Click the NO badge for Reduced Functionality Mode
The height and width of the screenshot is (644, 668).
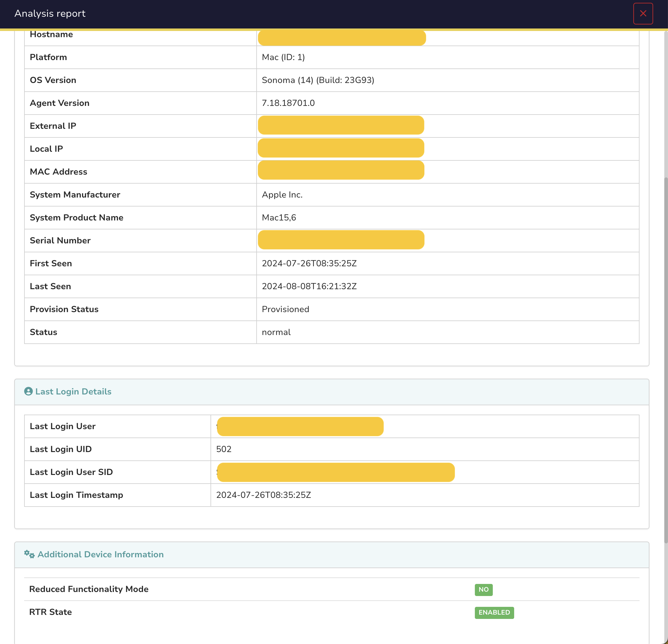pyautogui.click(x=483, y=590)
